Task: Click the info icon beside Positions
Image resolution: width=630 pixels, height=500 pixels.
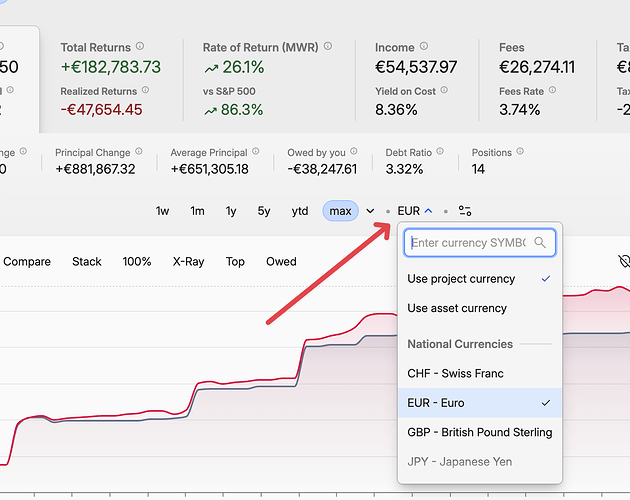Action: [x=520, y=151]
